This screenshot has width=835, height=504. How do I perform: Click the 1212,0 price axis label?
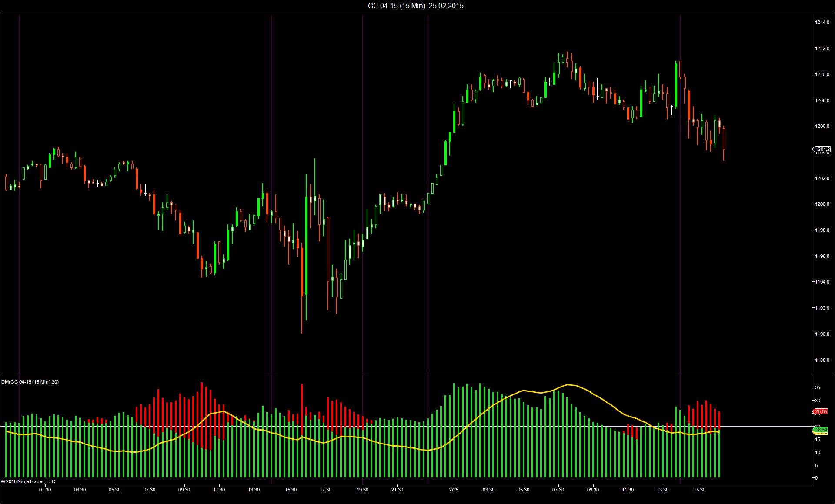tap(822, 48)
